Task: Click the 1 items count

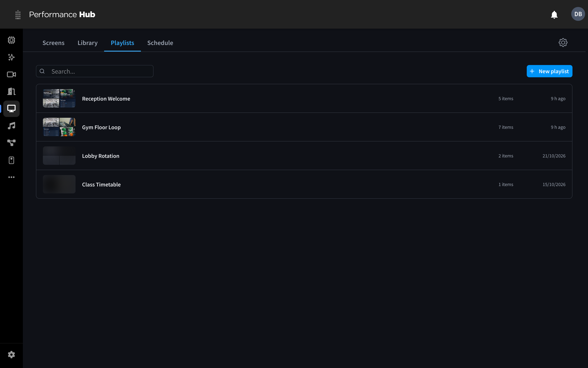Action: pyautogui.click(x=506, y=184)
